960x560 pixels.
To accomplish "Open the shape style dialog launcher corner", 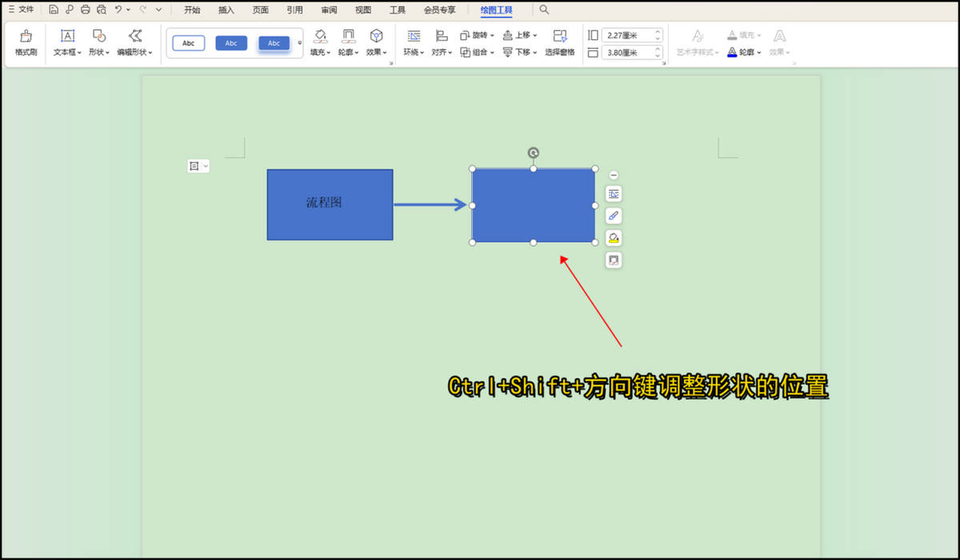I will coord(391,62).
